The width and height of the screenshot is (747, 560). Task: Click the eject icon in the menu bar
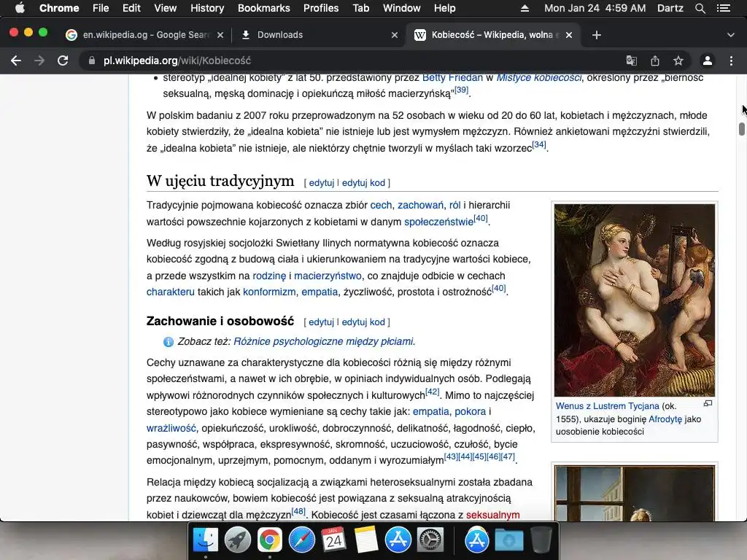click(x=525, y=8)
